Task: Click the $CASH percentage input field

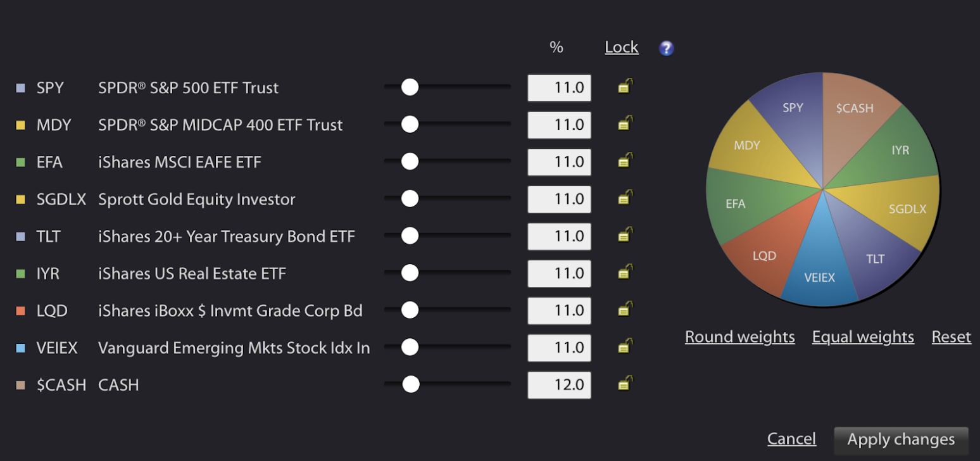Action: coord(559,385)
